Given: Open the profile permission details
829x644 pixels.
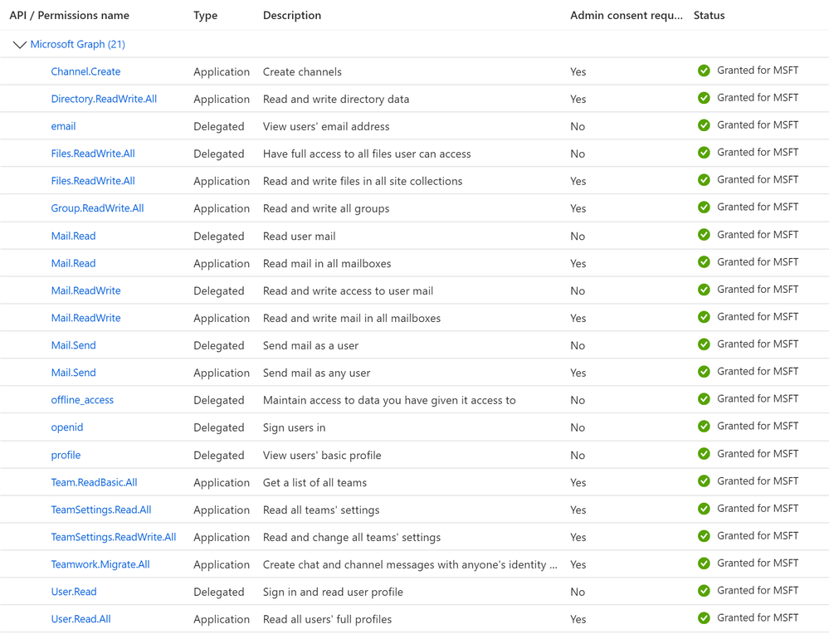Looking at the screenshot, I should click(66, 456).
